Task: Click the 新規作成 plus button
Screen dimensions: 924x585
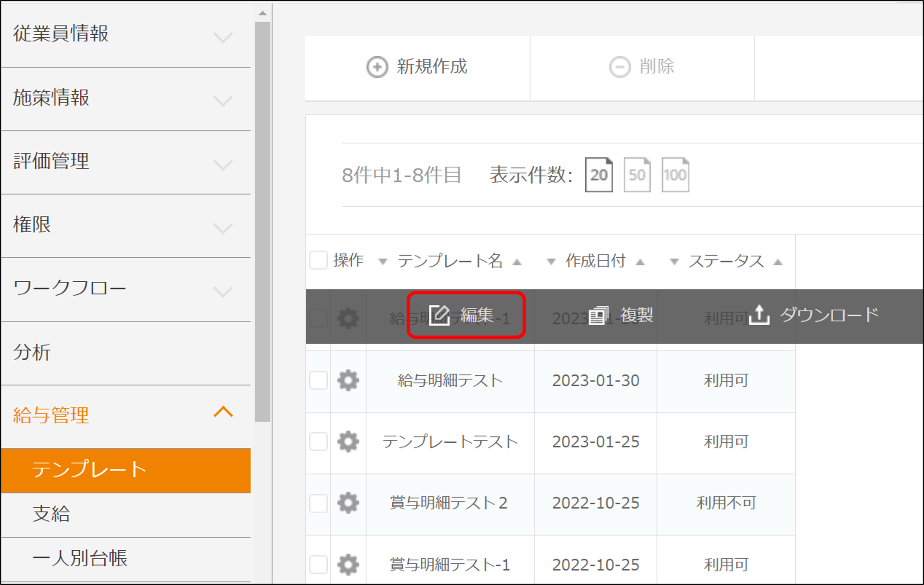Action: pyautogui.click(x=377, y=67)
